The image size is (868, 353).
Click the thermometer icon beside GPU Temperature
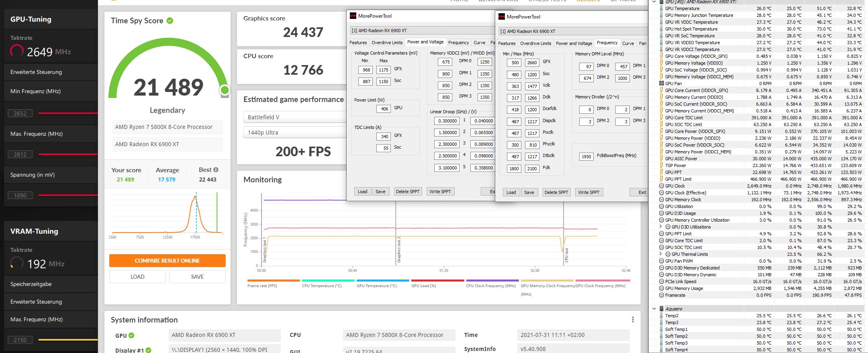click(x=661, y=8)
